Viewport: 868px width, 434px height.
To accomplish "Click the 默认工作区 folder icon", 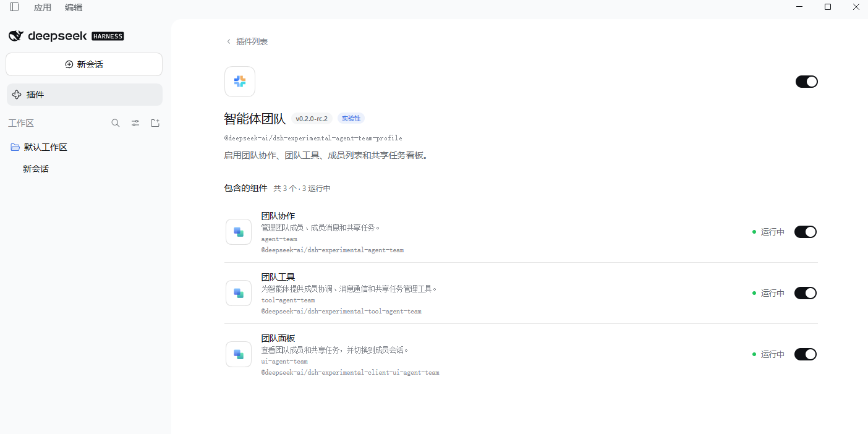I will click(15, 147).
